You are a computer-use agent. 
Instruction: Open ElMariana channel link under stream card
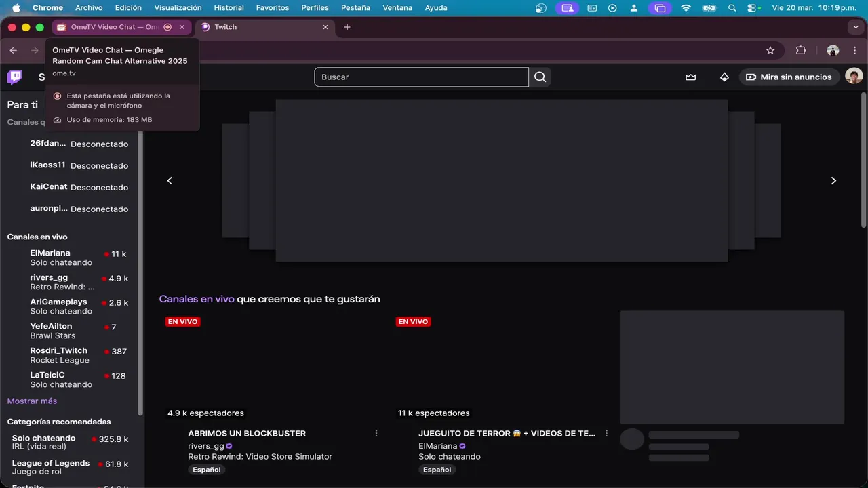[437, 446]
